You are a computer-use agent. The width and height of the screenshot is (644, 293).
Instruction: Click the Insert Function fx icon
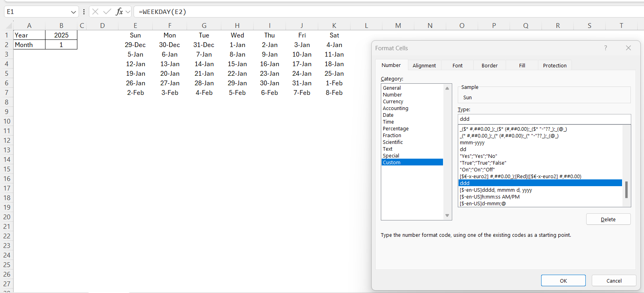pos(119,12)
